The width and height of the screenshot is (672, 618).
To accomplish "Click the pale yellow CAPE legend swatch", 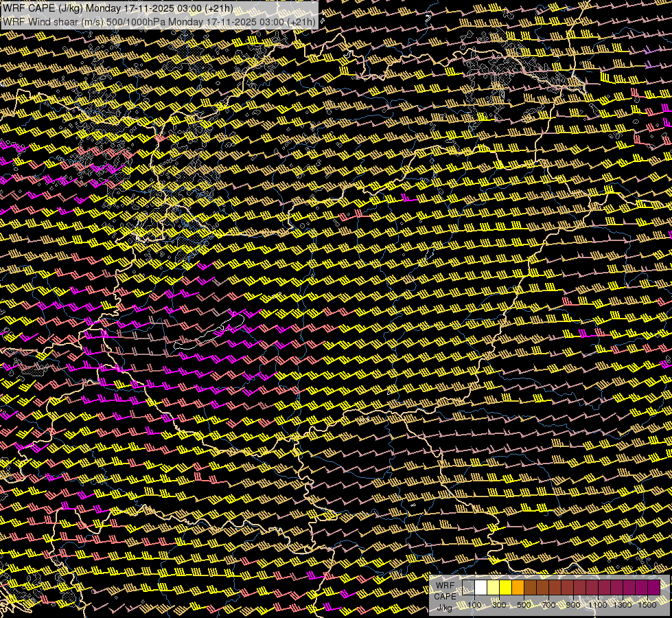I will click(x=494, y=588).
